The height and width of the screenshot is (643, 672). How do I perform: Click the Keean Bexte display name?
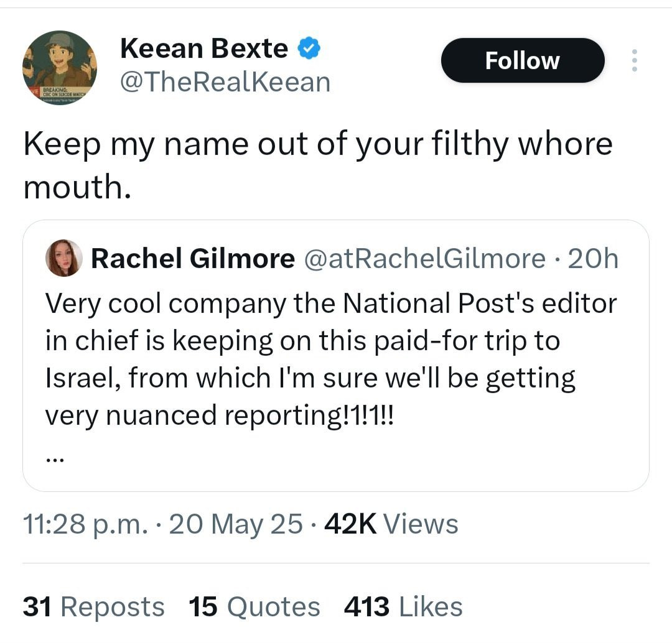click(204, 49)
